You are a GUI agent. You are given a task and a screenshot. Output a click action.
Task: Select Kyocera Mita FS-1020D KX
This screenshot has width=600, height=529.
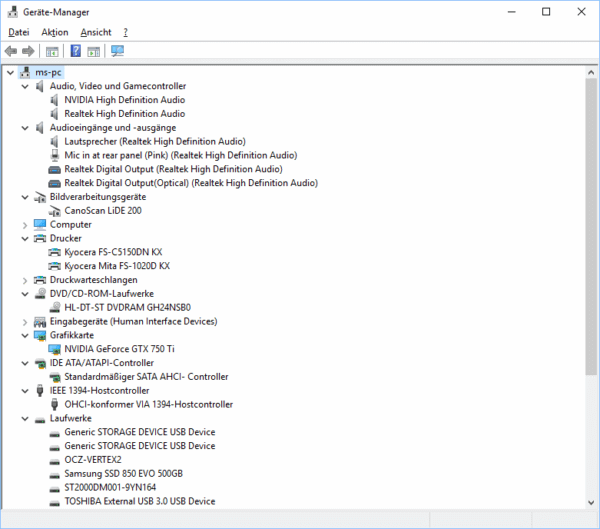[117, 266]
